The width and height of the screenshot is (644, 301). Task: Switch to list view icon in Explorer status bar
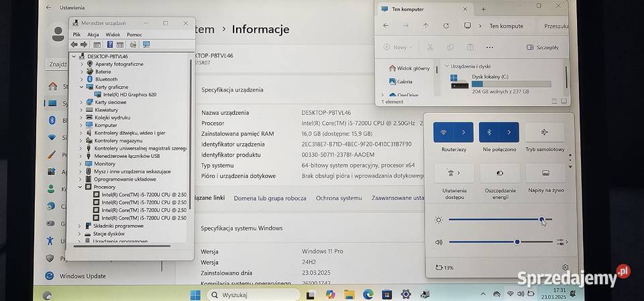555,101
